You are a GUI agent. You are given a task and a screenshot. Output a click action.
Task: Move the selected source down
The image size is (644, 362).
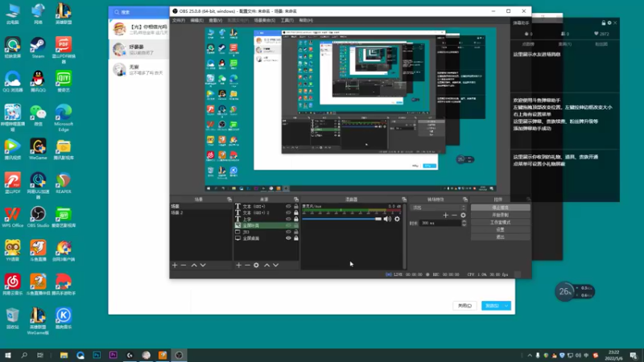(276, 265)
